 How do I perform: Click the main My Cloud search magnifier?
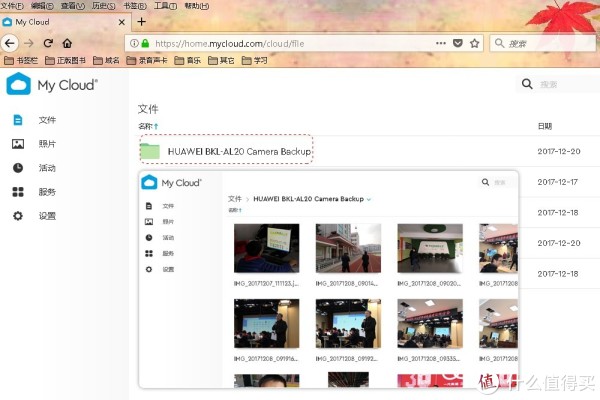(x=527, y=84)
